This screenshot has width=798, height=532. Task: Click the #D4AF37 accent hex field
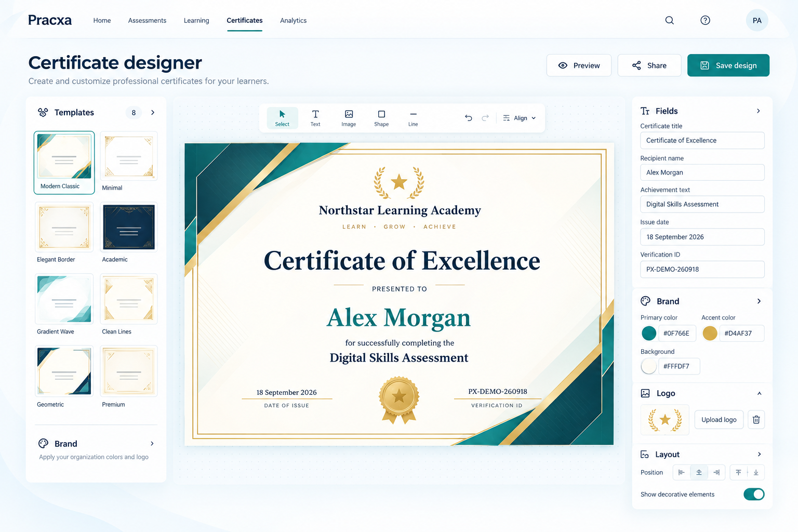point(742,333)
